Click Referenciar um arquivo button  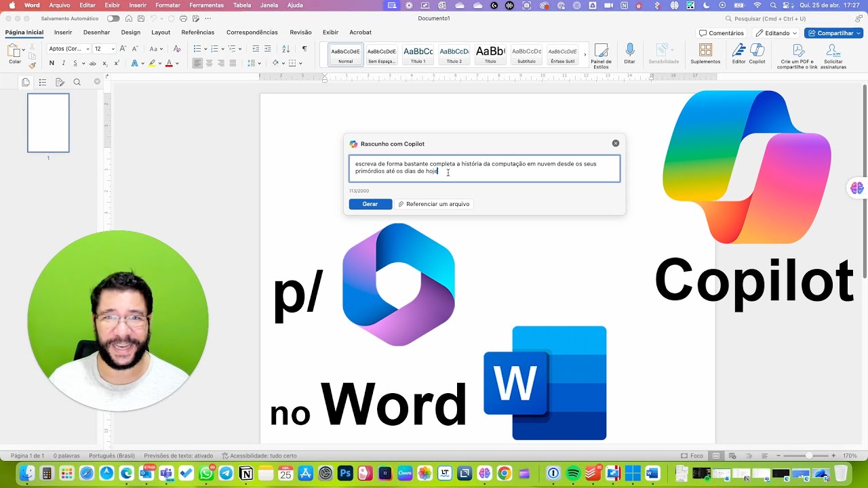click(434, 204)
